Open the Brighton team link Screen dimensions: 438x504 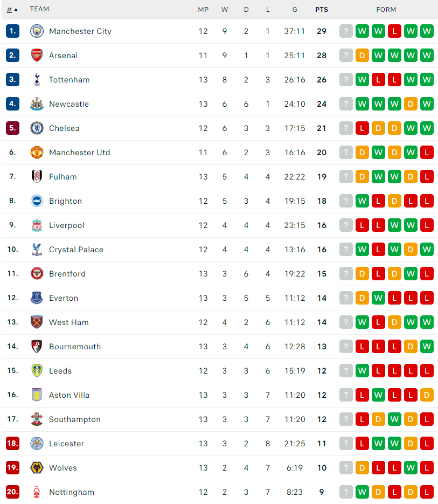click(65, 201)
